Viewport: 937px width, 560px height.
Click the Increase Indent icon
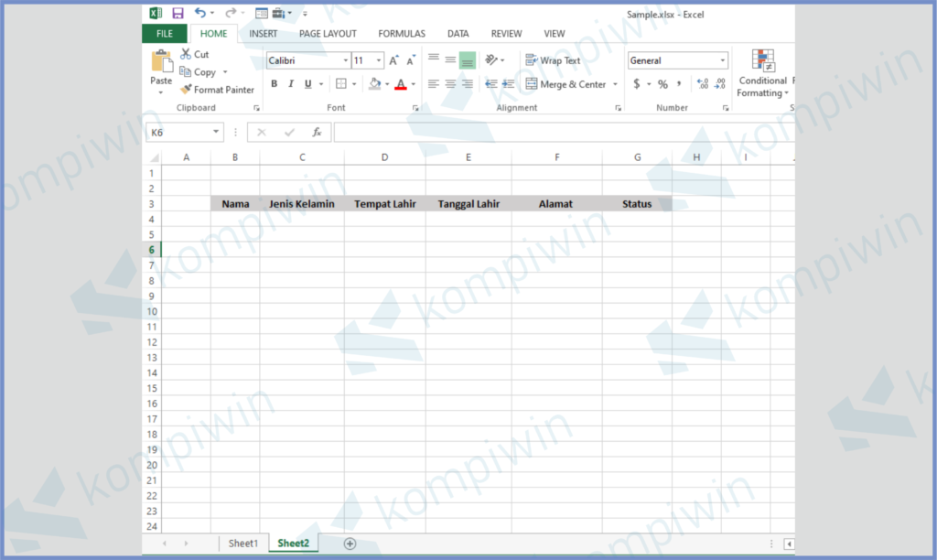click(x=508, y=84)
